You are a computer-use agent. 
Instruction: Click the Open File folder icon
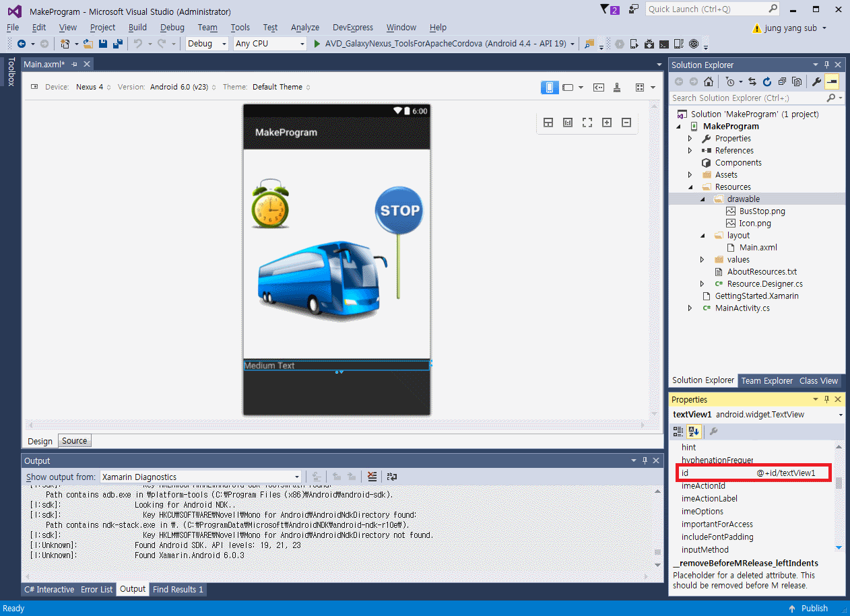tap(88, 44)
